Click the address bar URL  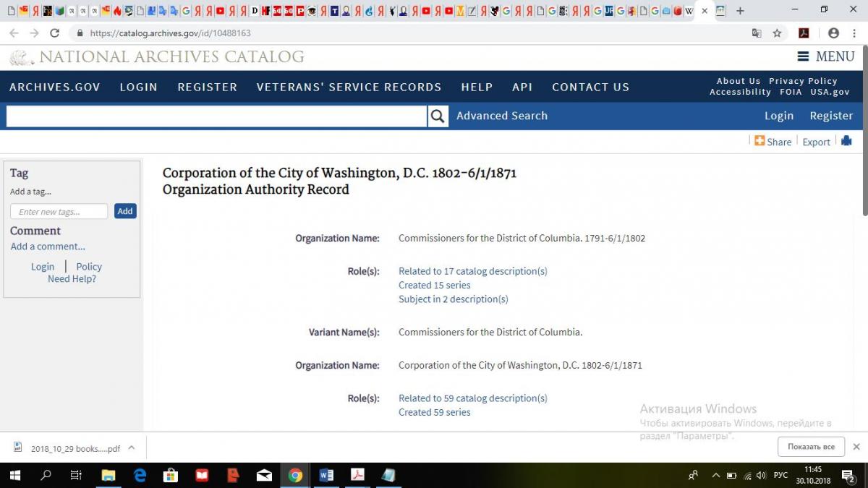(x=170, y=33)
